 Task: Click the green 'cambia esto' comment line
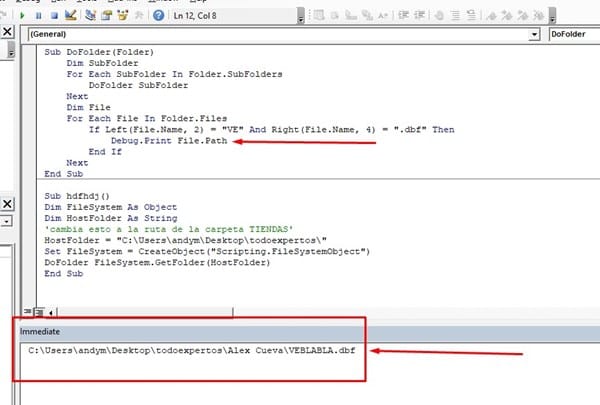pos(169,230)
